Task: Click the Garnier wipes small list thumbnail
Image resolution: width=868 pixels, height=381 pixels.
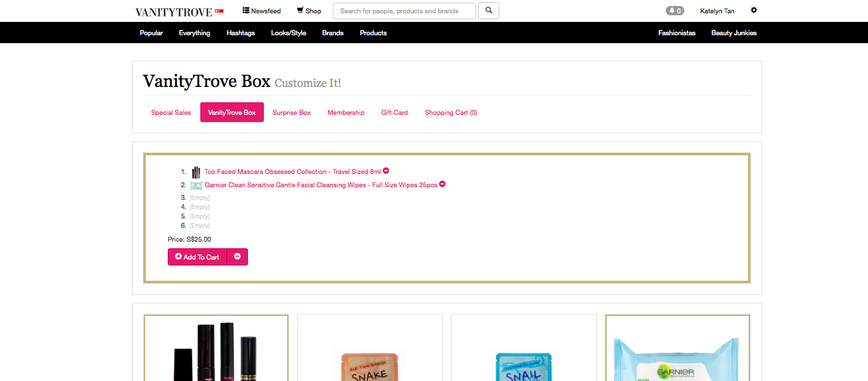Action: coord(196,185)
